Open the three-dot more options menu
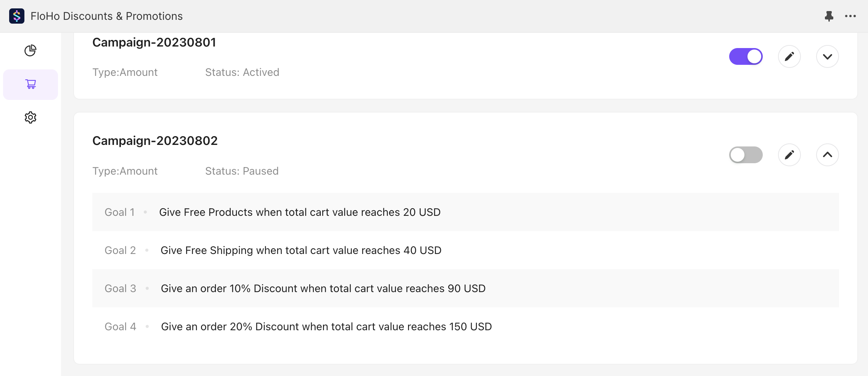The height and width of the screenshot is (376, 868). pos(850,16)
